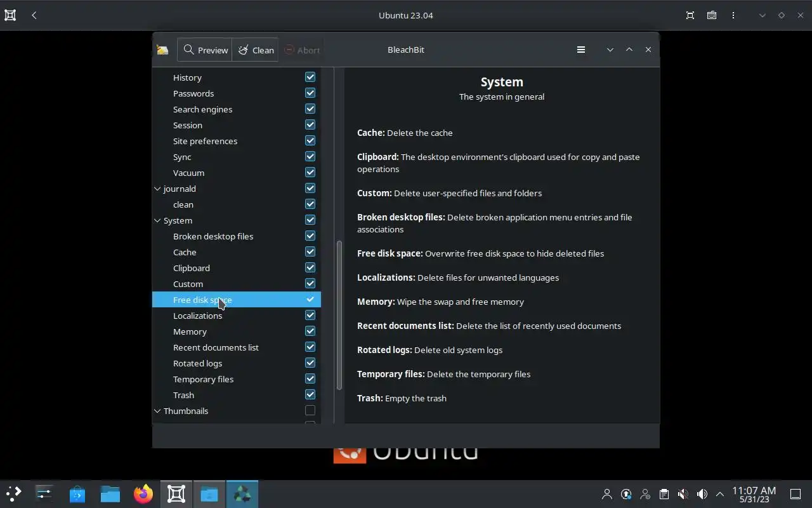Uncheck the Passwords checkbox
This screenshot has height=508, width=812.
click(310, 93)
